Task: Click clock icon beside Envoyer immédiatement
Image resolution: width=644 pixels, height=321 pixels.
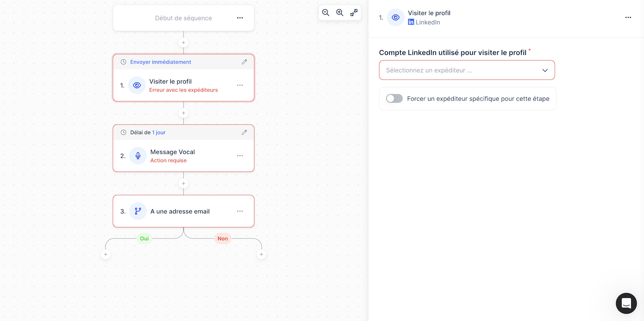Action: [124, 62]
